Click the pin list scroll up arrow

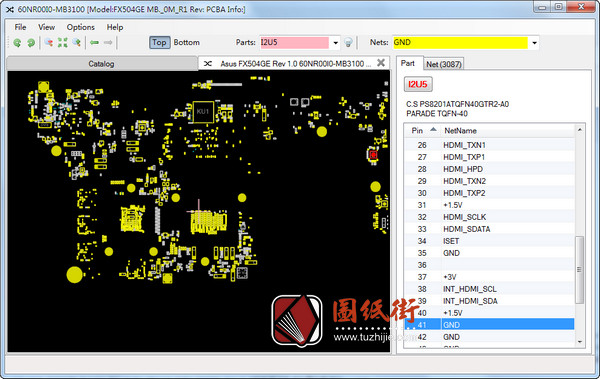point(579,130)
